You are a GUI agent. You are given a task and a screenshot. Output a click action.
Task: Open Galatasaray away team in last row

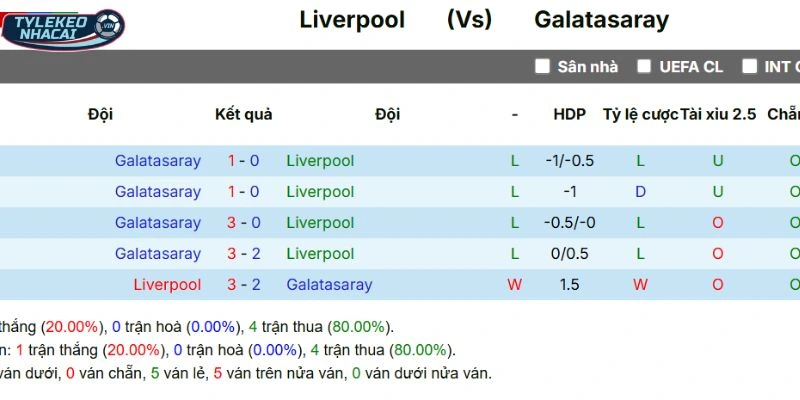329,285
